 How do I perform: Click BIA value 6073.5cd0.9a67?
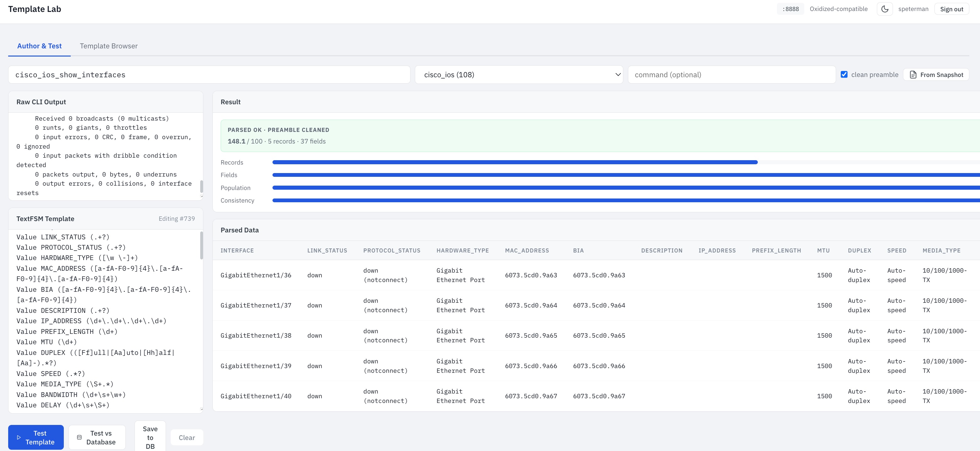click(599, 396)
